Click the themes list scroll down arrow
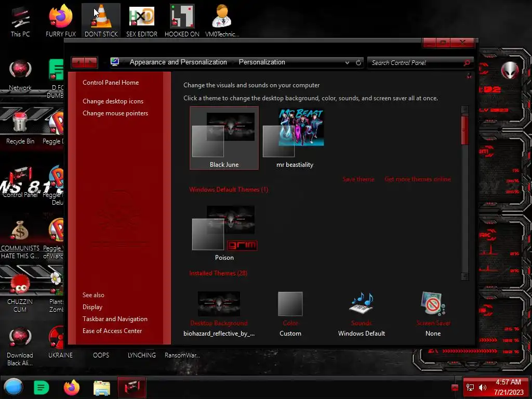532x399 pixels. click(465, 276)
